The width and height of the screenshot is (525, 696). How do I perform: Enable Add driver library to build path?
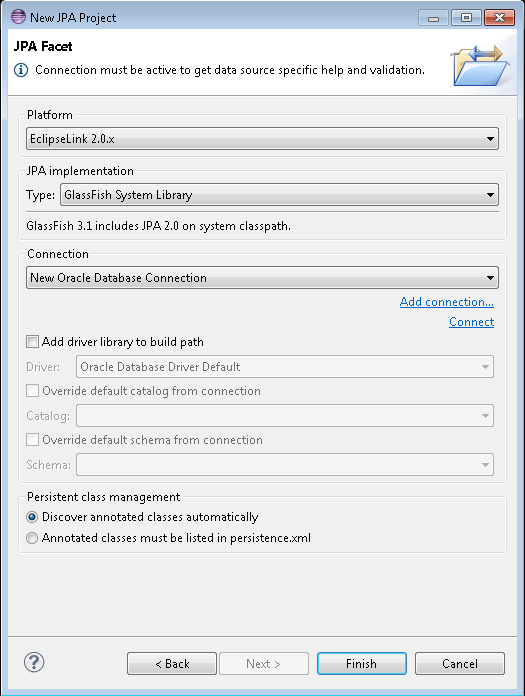(32, 342)
